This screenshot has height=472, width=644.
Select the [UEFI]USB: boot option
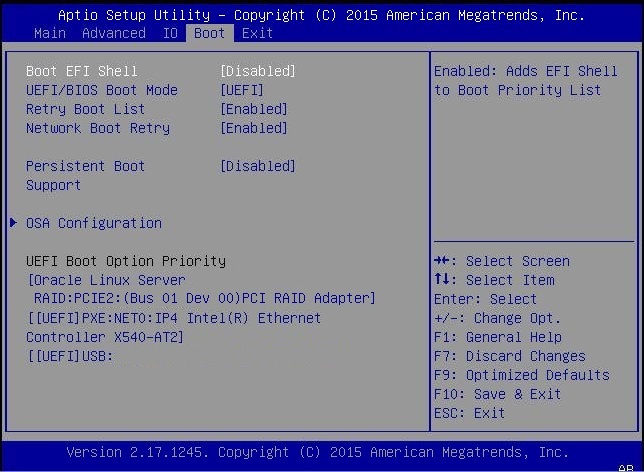coord(70,356)
